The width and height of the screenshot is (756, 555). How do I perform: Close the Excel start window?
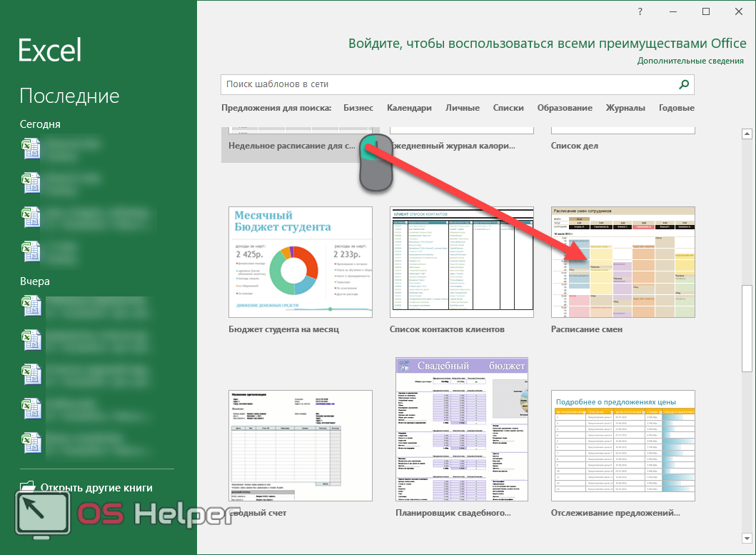click(739, 11)
